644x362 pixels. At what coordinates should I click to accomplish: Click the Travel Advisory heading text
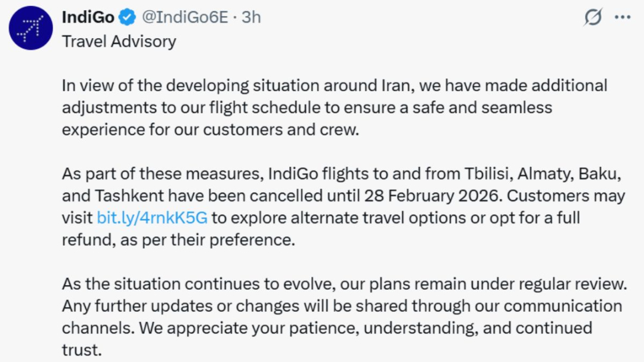[x=119, y=42]
